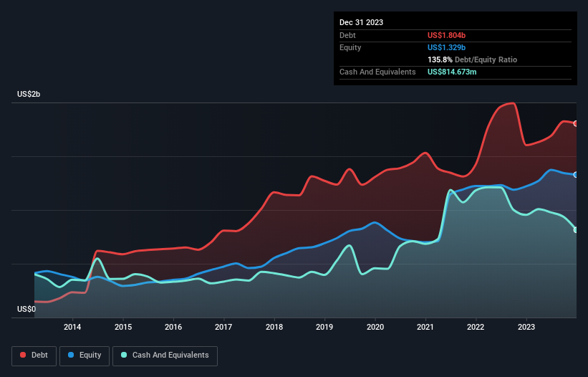Click the US$2b y-axis label

(x=29, y=94)
